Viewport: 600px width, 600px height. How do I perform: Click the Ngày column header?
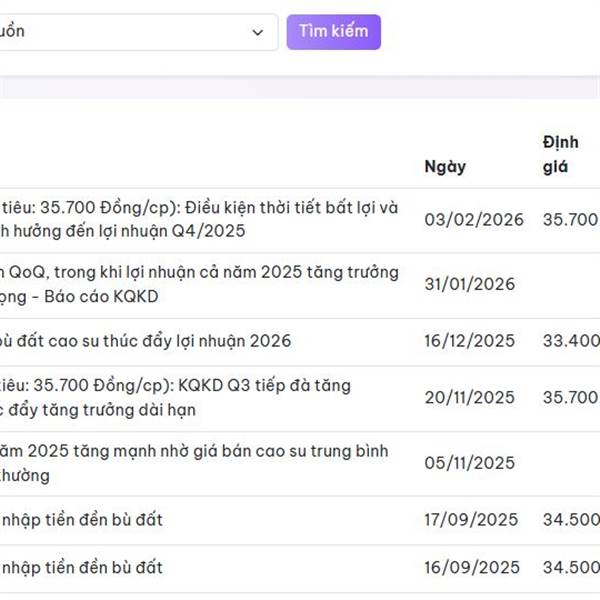click(x=445, y=166)
